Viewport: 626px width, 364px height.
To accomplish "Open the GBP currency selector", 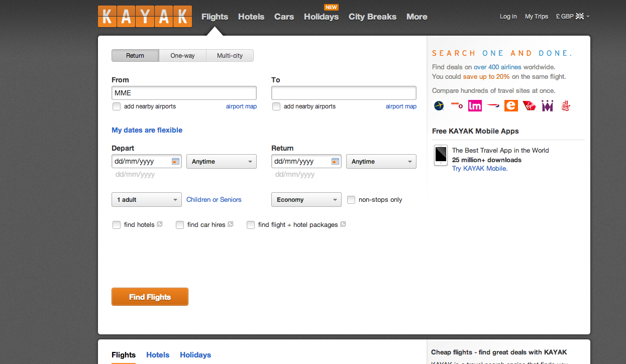I will 572,17.
